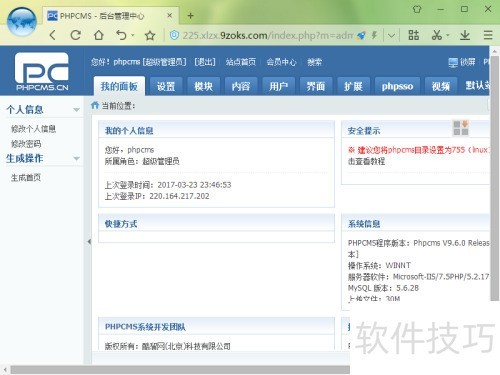Click the scissors screenshot tool icon
The image size is (500, 375).
(x=436, y=35)
